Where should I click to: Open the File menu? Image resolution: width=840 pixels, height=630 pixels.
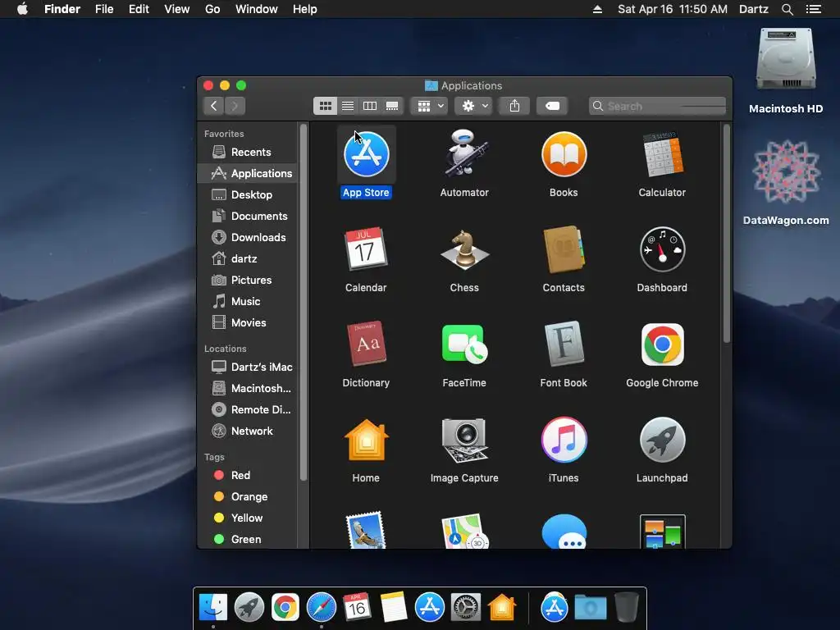click(x=104, y=9)
